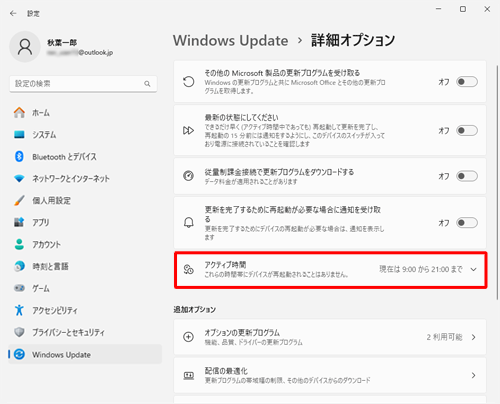The width and height of the screenshot is (500, 404).
Task: Click the システム monitor icon
Action: tap(19, 134)
